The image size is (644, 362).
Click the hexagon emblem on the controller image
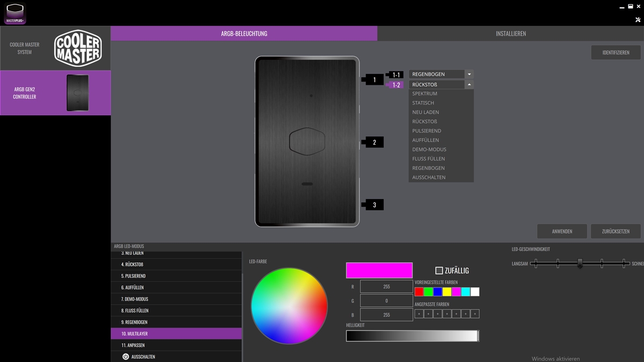coord(307,142)
